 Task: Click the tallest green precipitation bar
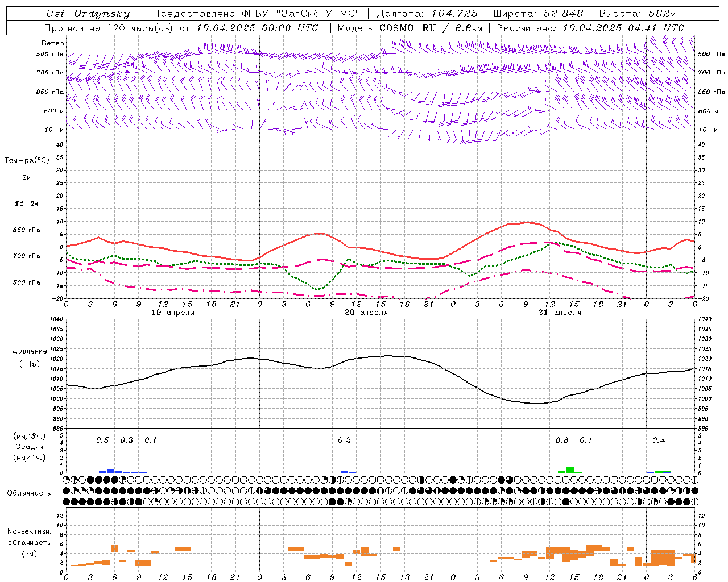click(x=570, y=470)
